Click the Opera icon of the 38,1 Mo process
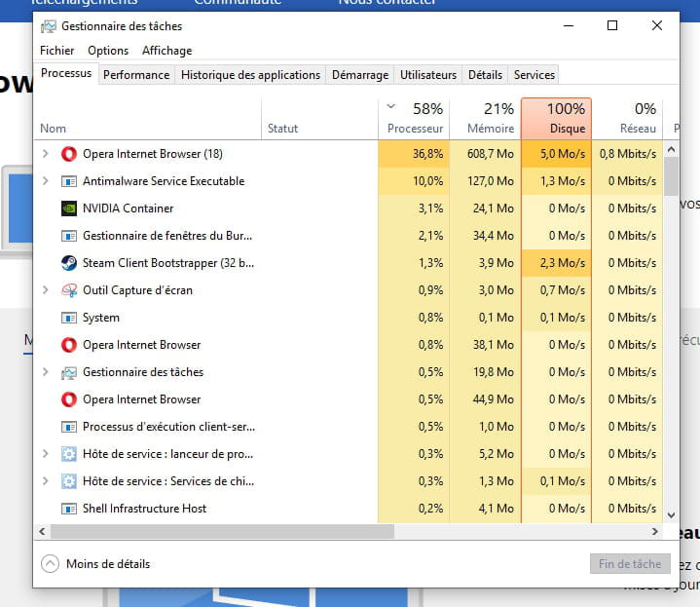Screen dimensions: 700x607 69,345
